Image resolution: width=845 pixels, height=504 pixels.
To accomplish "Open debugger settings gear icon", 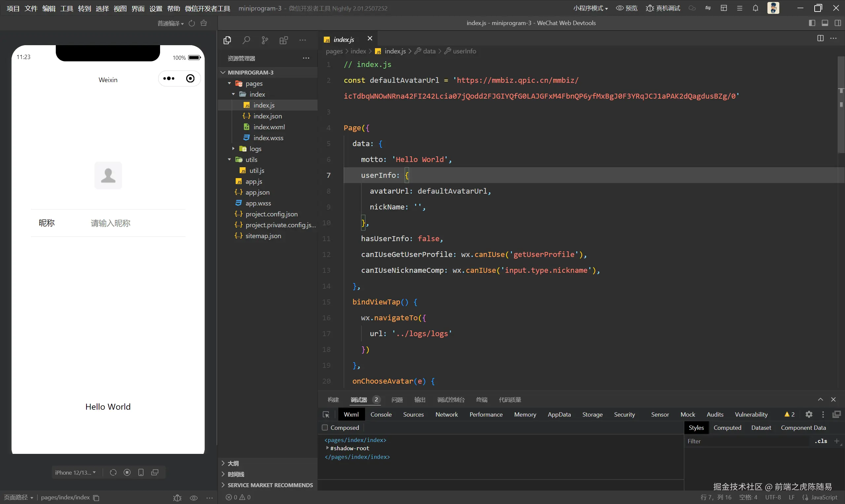I will 809,414.
